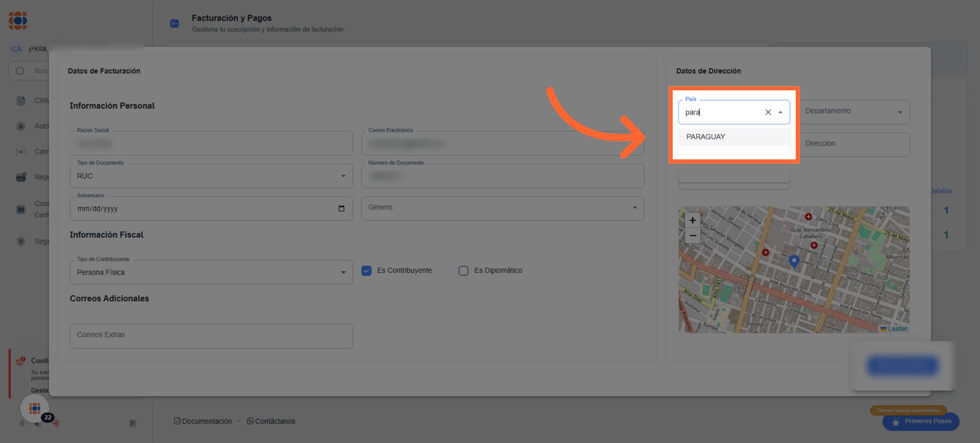Open the Aniversario calendar picker icon
This screenshot has width=980, height=443.
pos(341,208)
